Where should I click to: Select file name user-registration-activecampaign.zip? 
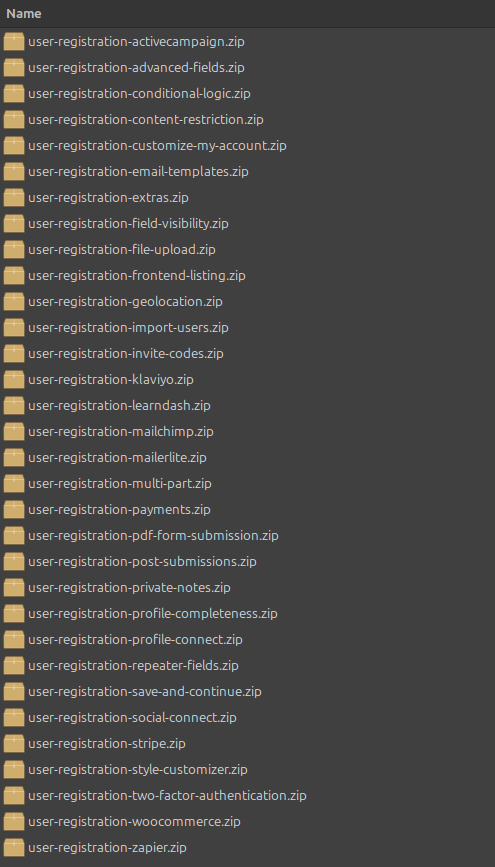136,41
